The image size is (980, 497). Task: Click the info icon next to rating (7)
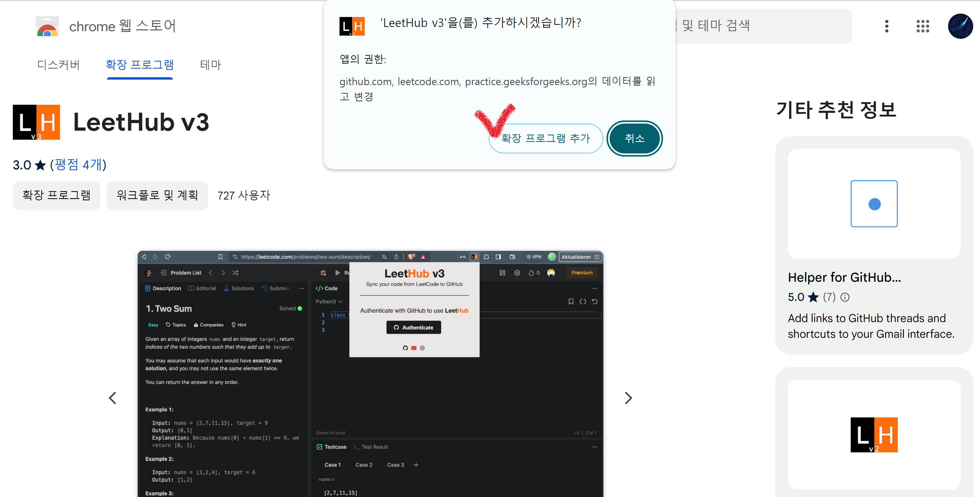845,297
